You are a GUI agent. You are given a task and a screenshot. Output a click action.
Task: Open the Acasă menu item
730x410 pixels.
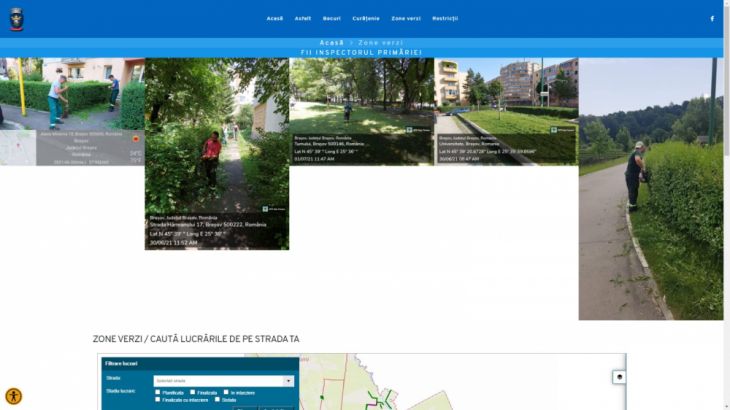[x=274, y=18]
